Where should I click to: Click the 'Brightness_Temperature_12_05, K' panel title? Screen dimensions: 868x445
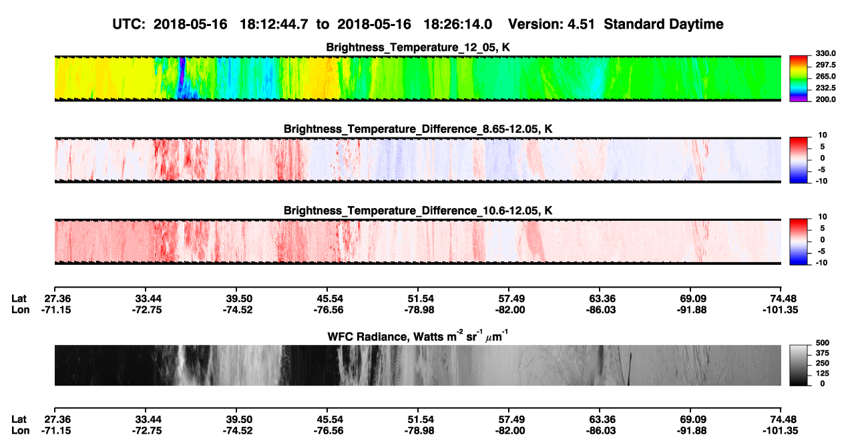pyautogui.click(x=418, y=47)
